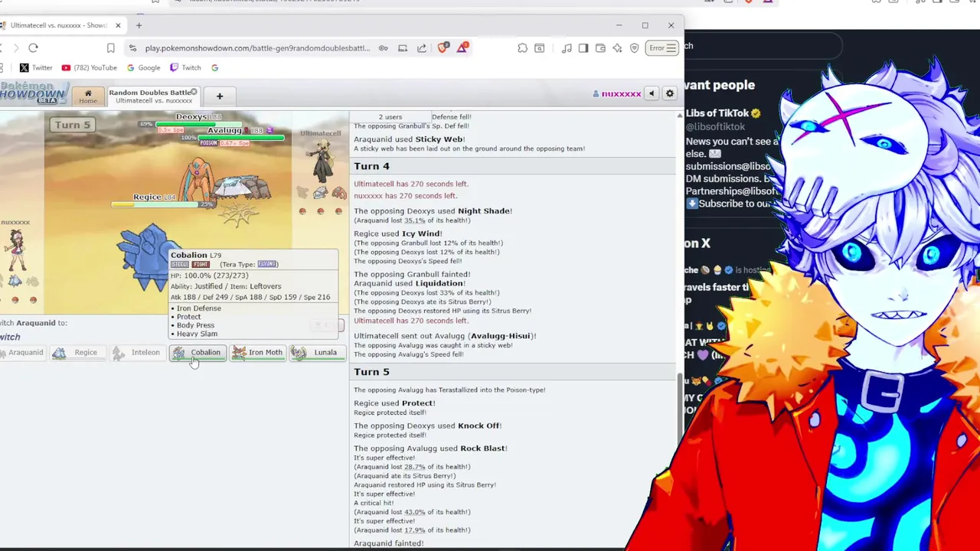Open the Twitter bookmark
The width and height of the screenshot is (980, 551).
(x=36, y=68)
